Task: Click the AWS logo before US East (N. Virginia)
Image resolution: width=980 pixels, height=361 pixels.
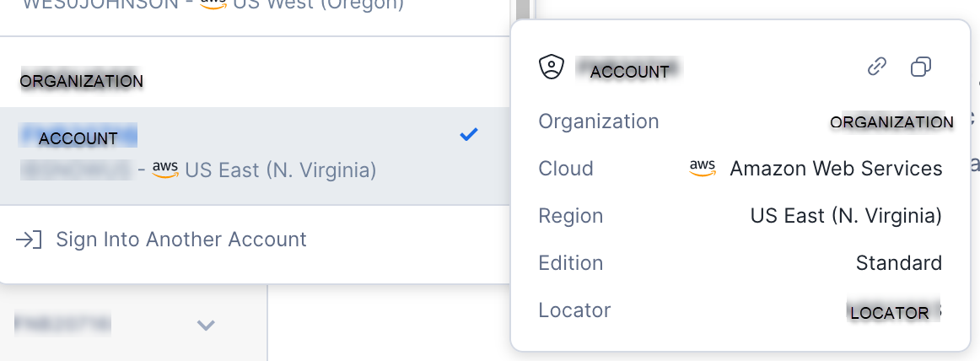Action: (x=165, y=170)
